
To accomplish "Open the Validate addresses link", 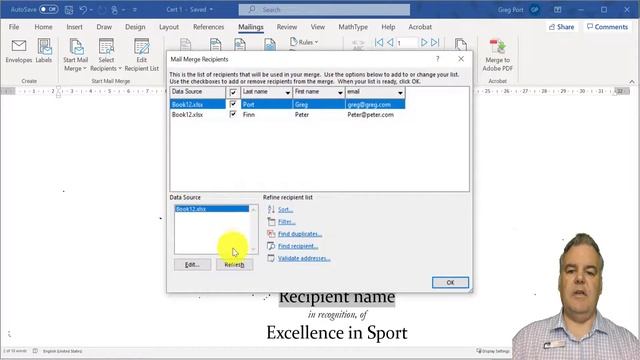I will 304,259.
